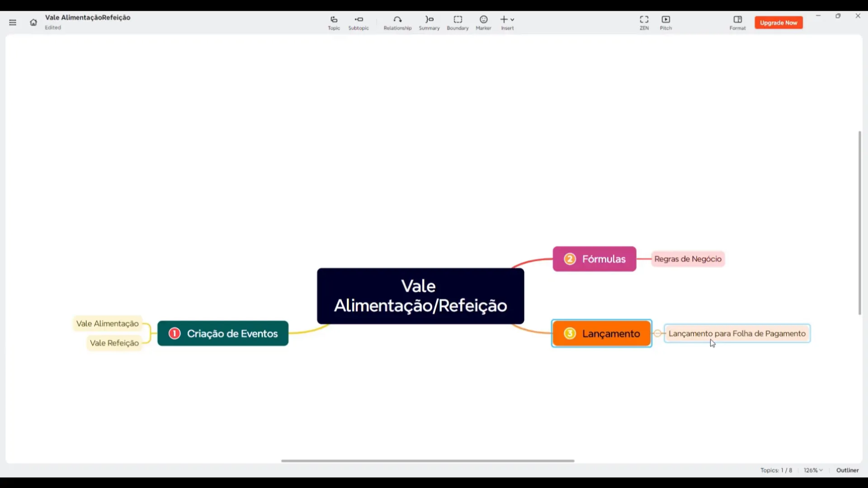Go to the home screen icon
868x488 pixels.
click(33, 23)
